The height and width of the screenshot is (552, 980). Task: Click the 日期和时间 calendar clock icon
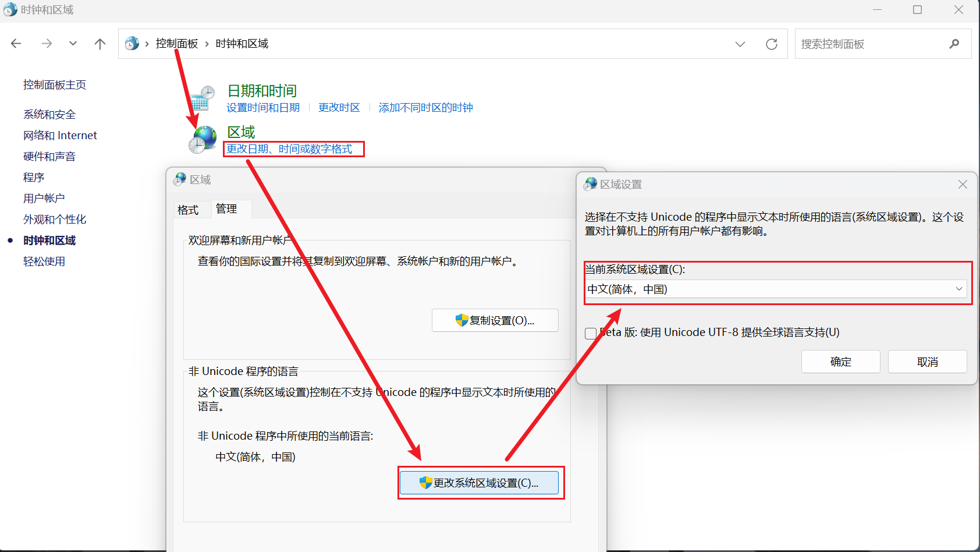coord(203,98)
